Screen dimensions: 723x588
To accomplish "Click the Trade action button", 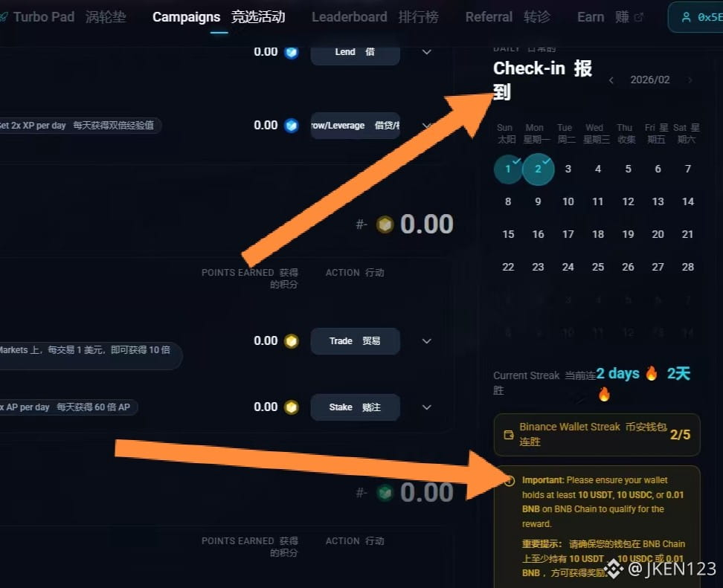I will [355, 341].
